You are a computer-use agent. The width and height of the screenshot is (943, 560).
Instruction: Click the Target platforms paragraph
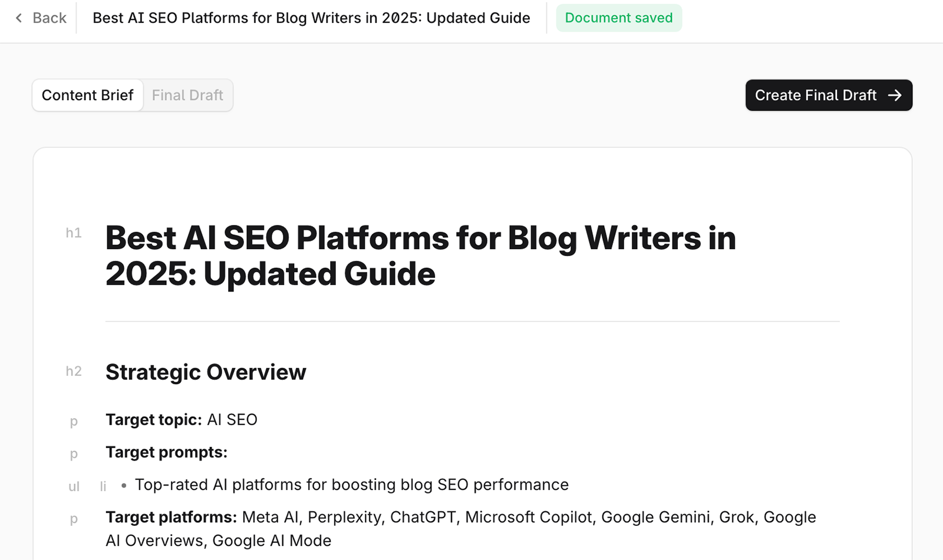[461, 529]
